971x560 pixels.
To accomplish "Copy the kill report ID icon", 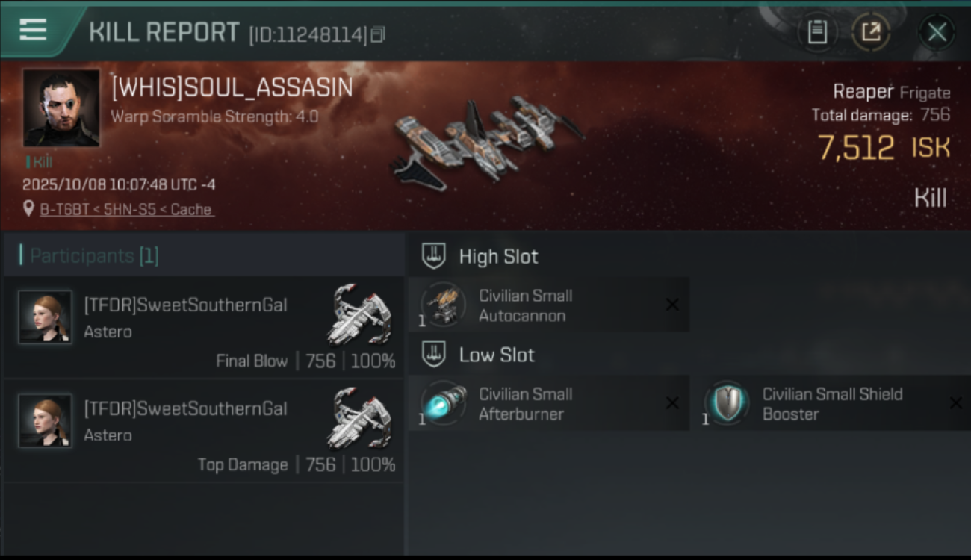I will (378, 34).
